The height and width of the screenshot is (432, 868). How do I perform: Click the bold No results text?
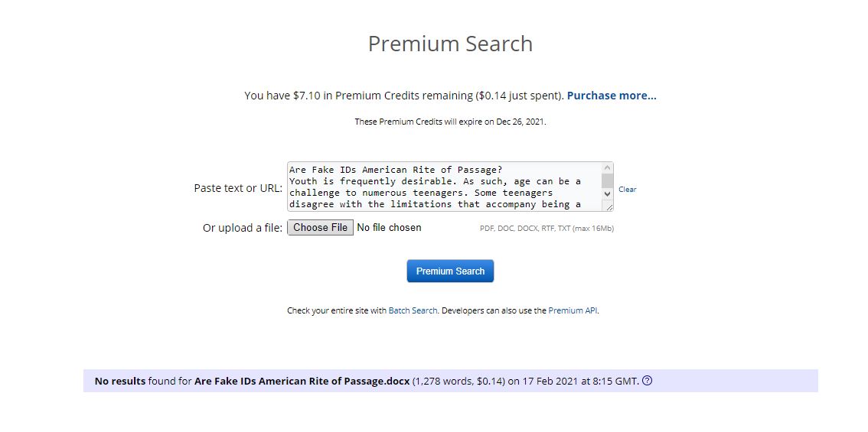pyautogui.click(x=120, y=381)
